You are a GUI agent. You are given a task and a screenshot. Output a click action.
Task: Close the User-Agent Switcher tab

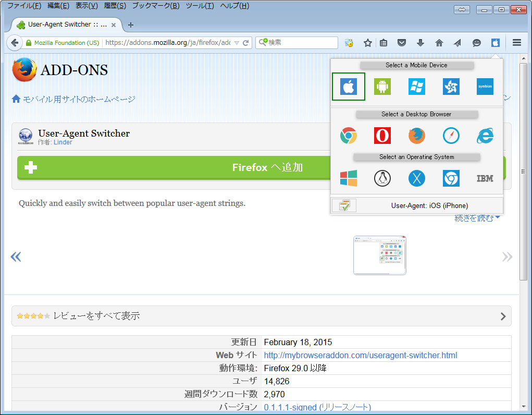click(x=114, y=25)
